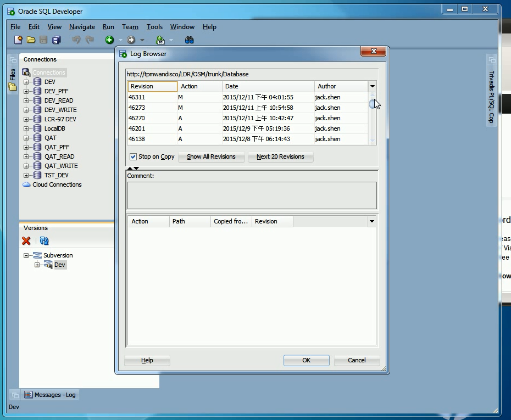The height and width of the screenshot is (420, 511).
Task: Open the Edit menu
Action: (x=34, y=27)
